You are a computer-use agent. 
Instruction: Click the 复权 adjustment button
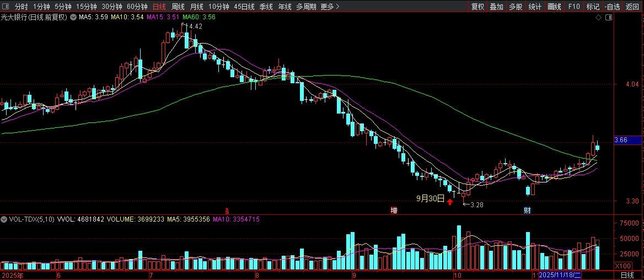pos(477,7)
